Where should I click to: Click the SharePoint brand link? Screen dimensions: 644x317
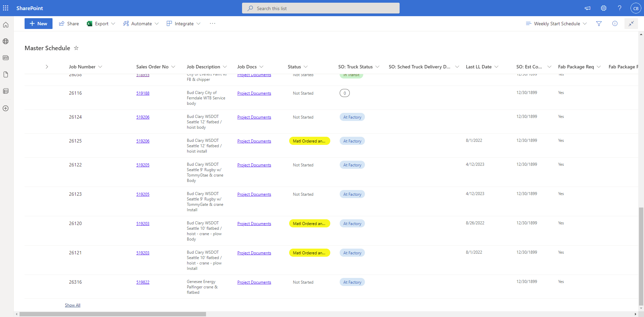coord(30,8)
